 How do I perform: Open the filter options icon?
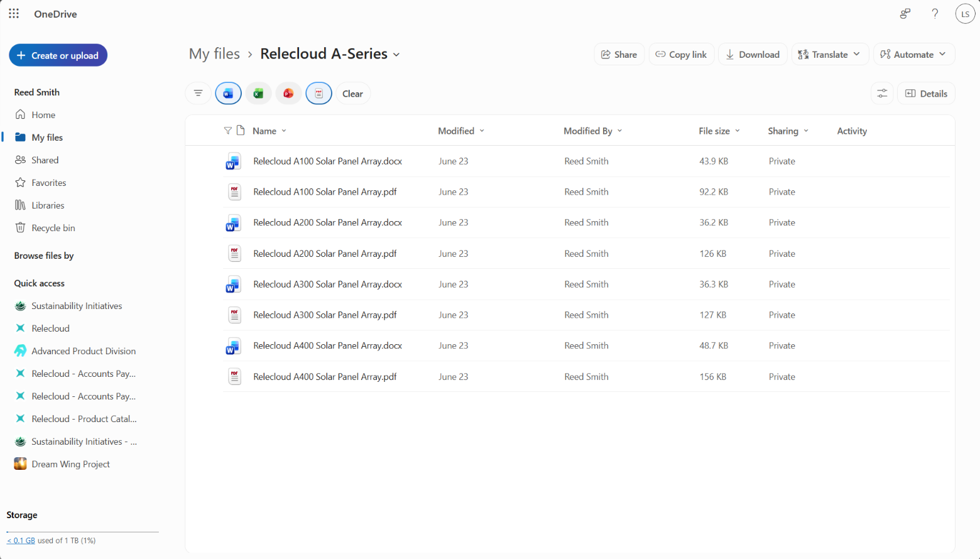(198, 94)
